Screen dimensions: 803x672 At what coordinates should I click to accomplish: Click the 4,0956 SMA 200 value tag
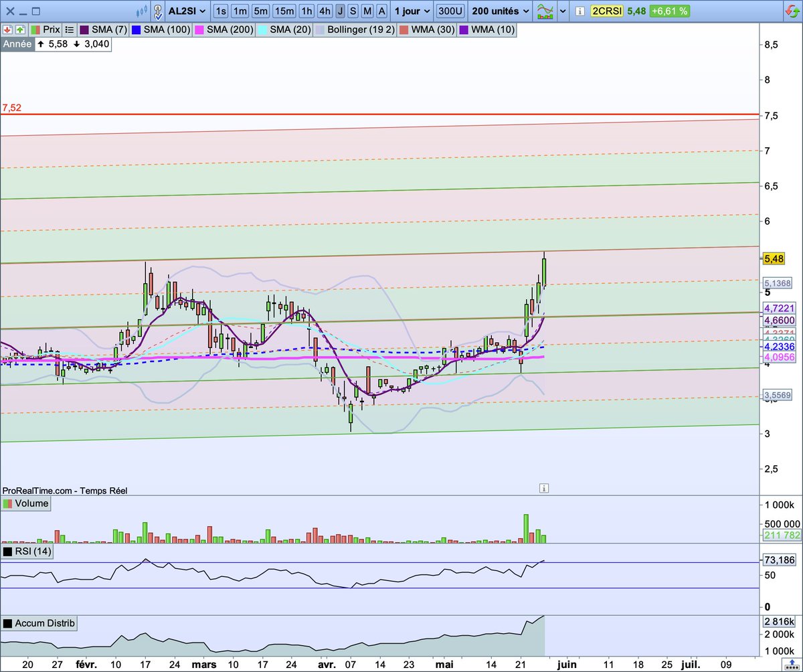[x=779, y=357]
